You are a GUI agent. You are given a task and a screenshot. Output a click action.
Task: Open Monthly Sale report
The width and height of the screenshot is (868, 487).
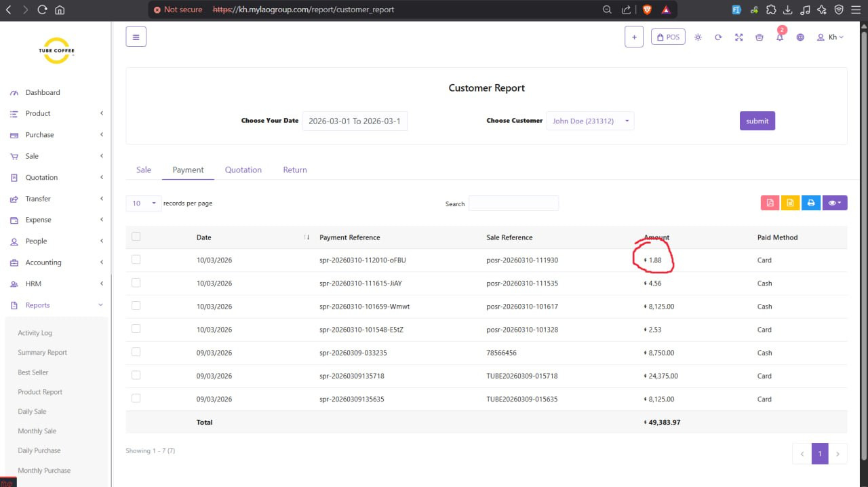point(37,431)
